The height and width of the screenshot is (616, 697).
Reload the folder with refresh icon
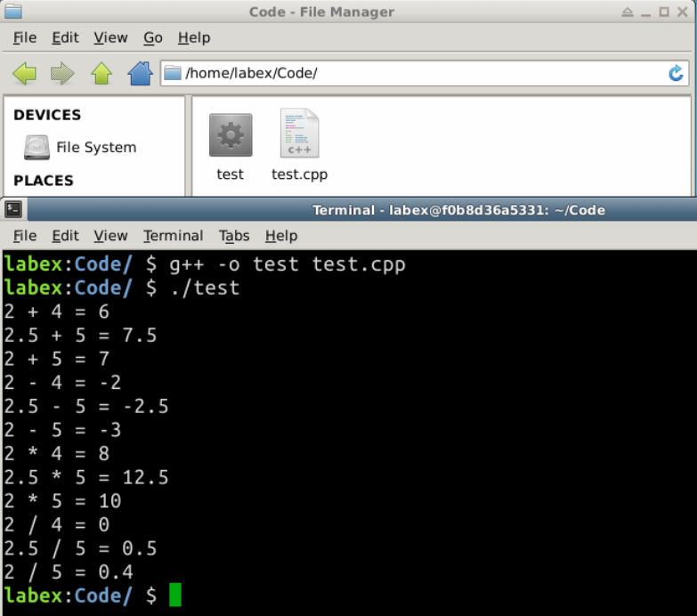pyautogui.click(x=676, y=73)
